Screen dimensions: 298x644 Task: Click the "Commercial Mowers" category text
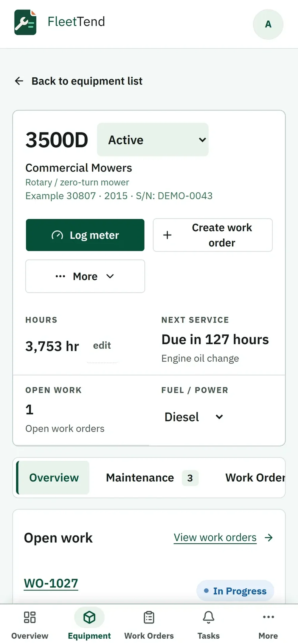coord(79,168)
